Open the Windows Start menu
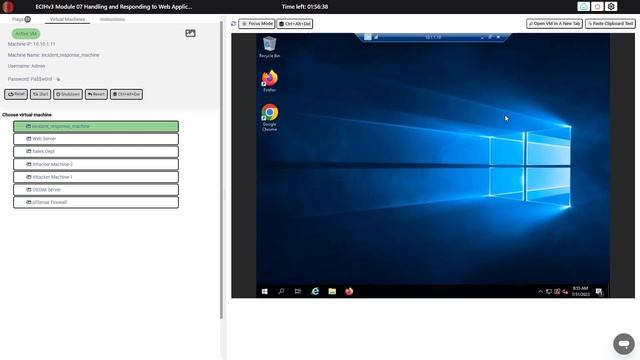 (264, 291)
